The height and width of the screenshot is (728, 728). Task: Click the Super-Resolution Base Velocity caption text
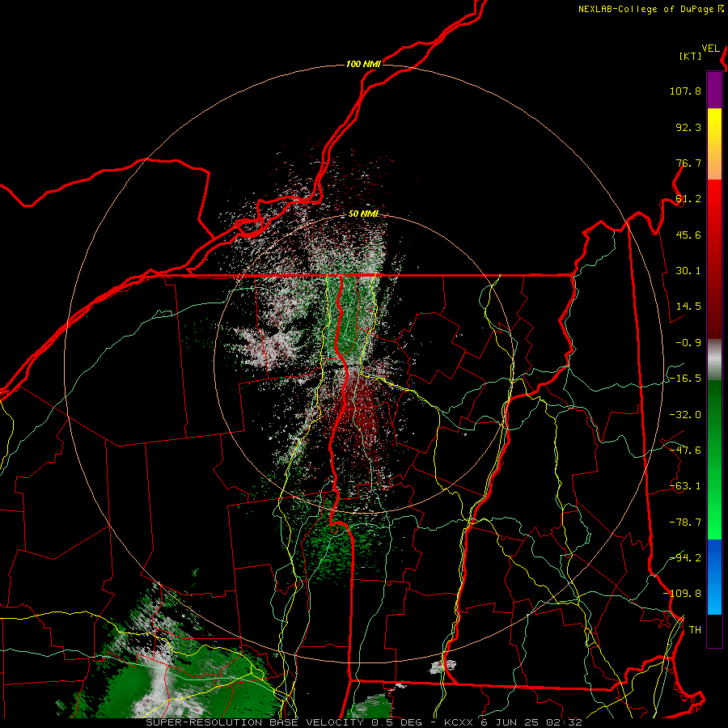[x=363, y=722]
